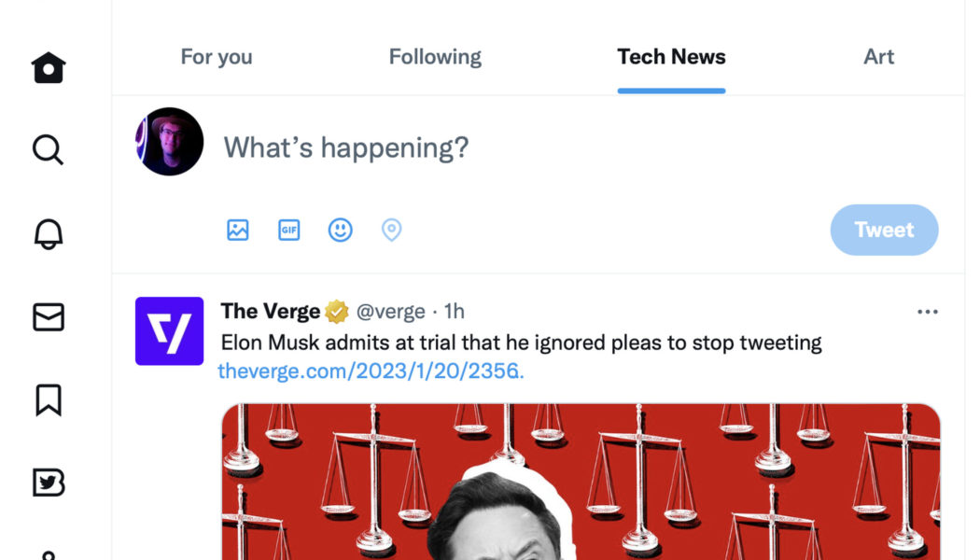Open the emoji picker
980x560 pixels.
tap(340, 230)
